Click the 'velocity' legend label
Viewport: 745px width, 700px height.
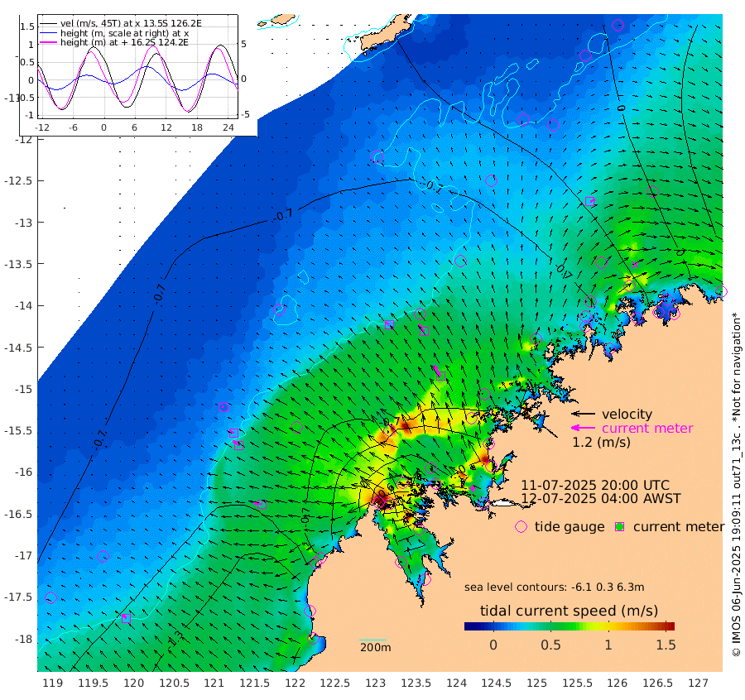tap(627, 414)
